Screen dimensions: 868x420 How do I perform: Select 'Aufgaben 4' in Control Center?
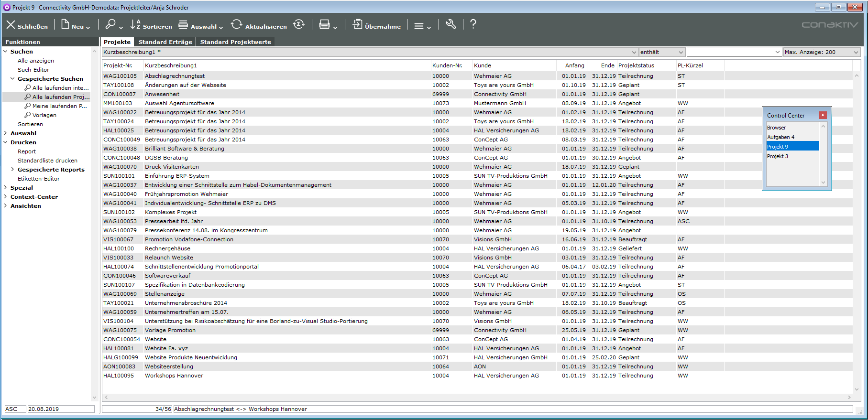[x=792, y=137]
